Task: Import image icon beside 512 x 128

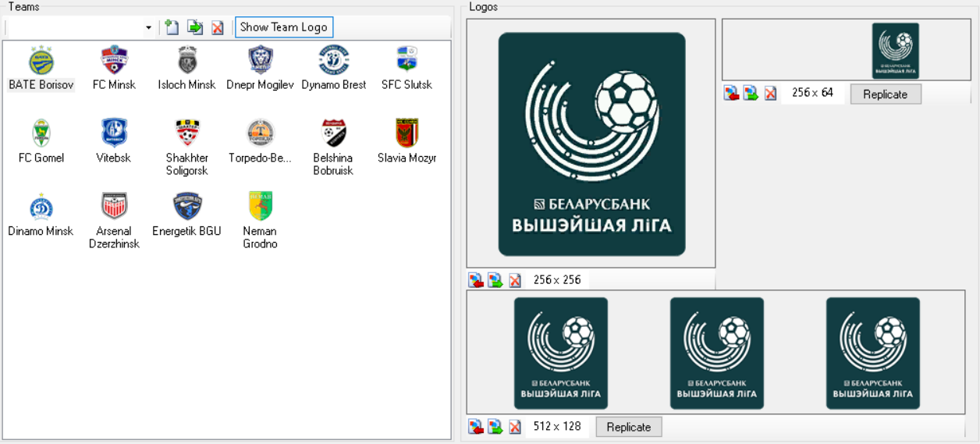Action: [476, 427]
